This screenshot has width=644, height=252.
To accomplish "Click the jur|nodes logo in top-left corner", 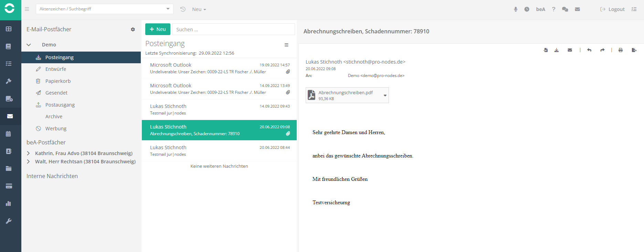I will click(10, 9).
